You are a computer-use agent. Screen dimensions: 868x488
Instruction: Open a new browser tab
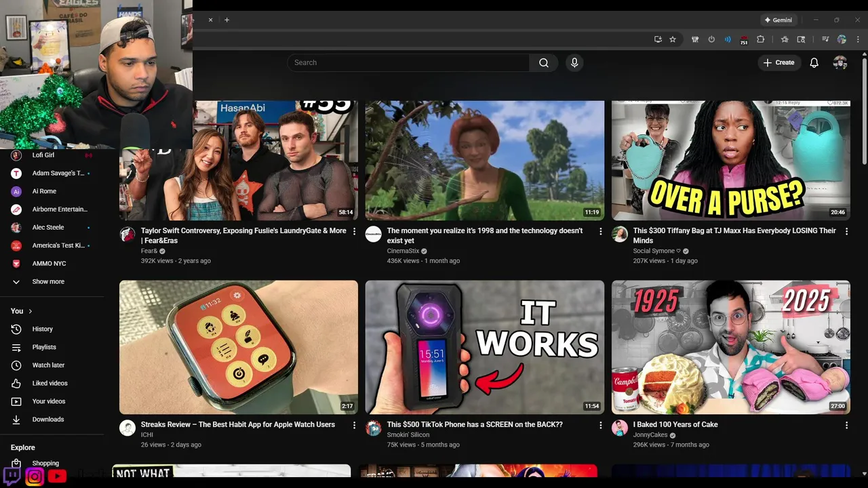(x=226, y=20)
